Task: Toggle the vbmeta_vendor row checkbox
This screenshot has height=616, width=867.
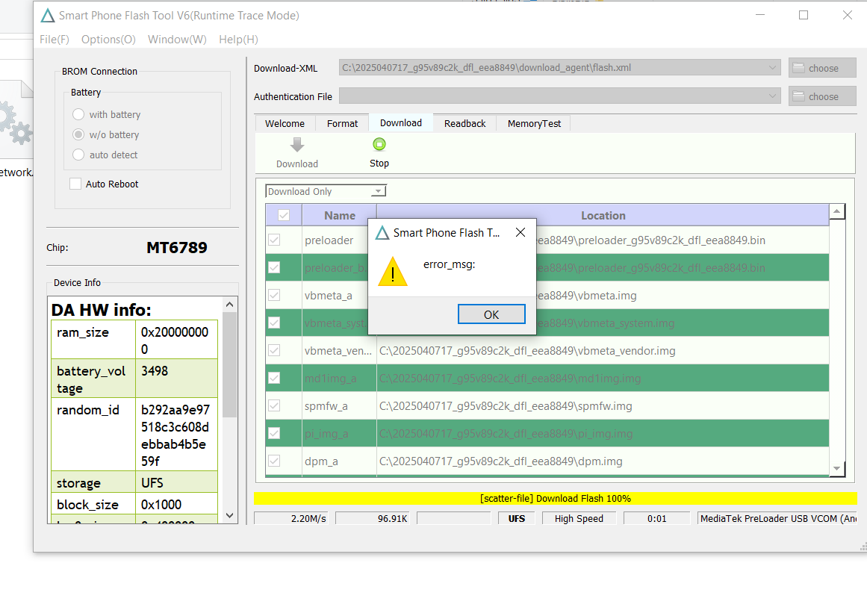Action: click(274, 351)
